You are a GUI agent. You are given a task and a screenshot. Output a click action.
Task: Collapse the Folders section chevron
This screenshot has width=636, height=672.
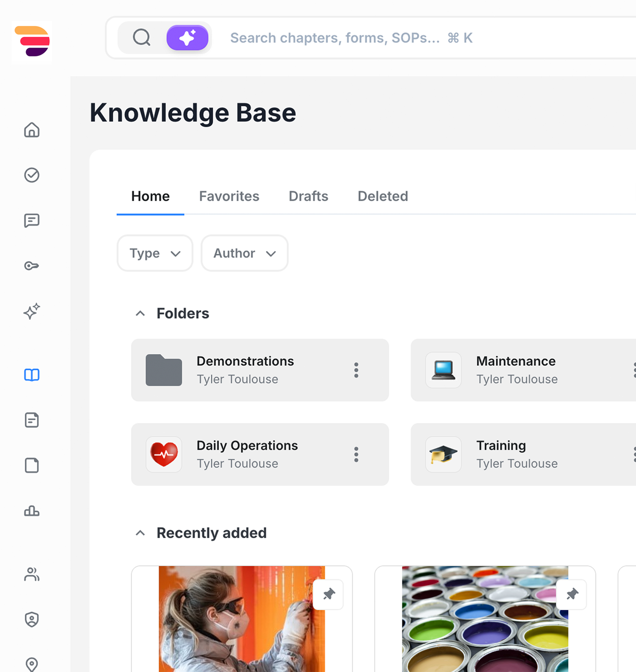pos(140,313)
